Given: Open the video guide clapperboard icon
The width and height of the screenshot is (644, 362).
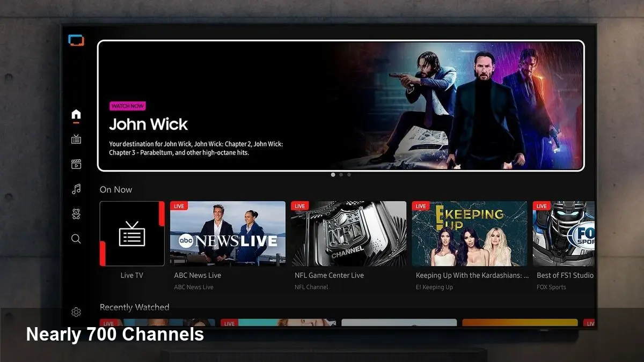Looking at the screenshot, I should coord(76,164).
